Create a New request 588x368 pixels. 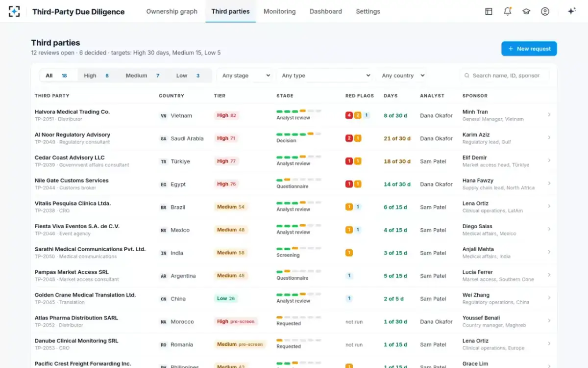pyautogui.click(x=529, y=49)
